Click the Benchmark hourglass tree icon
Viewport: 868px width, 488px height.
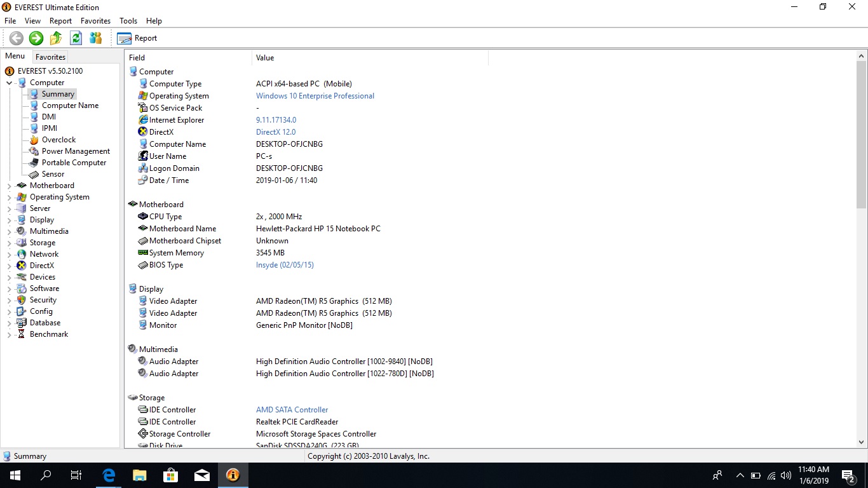22,334
